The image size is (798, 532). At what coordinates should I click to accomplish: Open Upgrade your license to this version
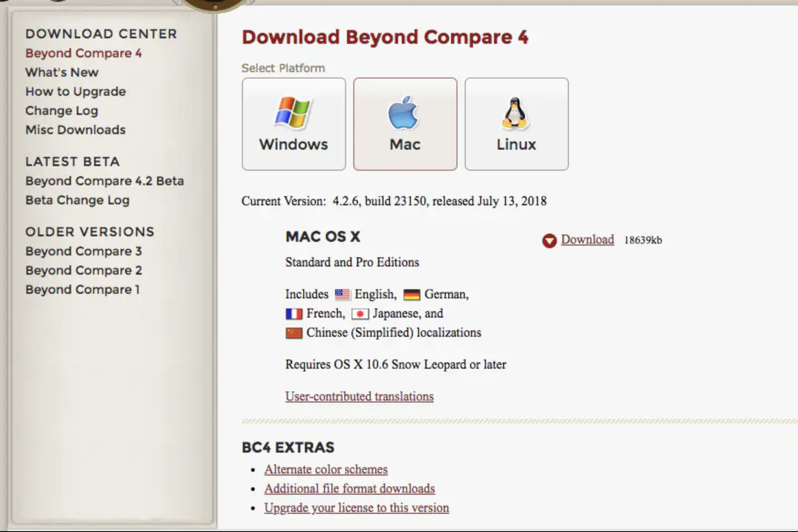356,507
